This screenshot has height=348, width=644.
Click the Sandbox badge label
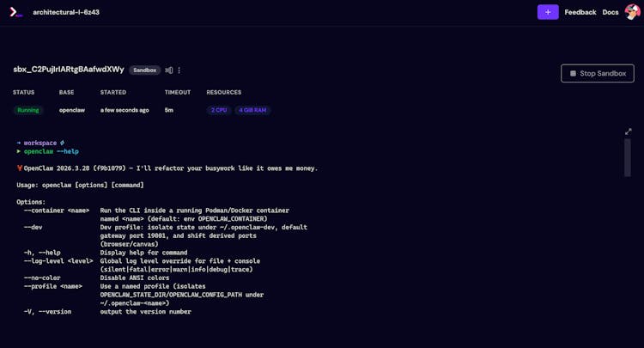point(145,70)
